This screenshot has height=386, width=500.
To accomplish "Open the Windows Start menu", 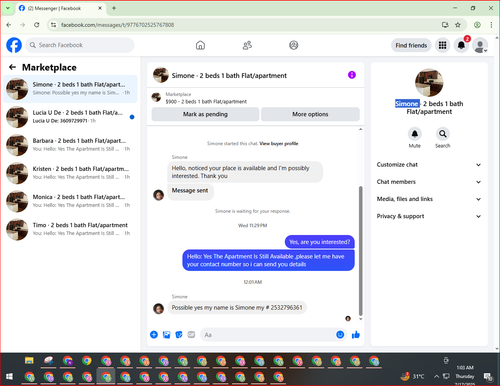I will point(9,377).
